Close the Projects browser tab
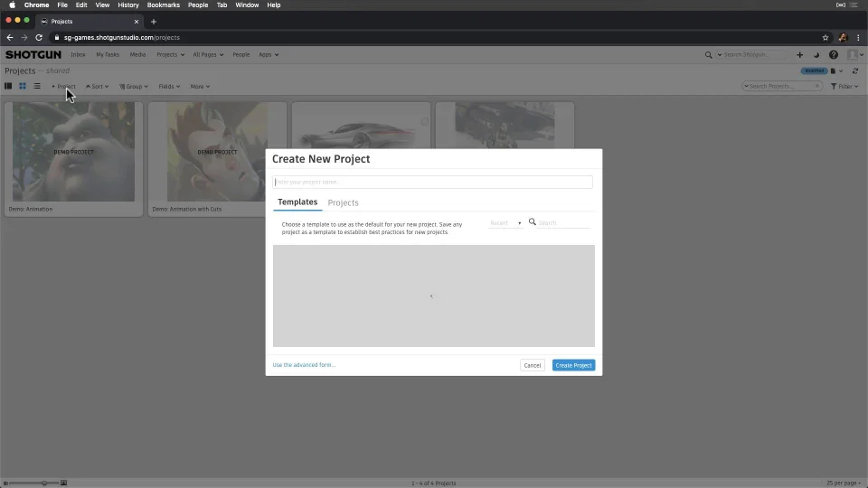The height and width of the screenshot is (488, 868). pos(137,22)
